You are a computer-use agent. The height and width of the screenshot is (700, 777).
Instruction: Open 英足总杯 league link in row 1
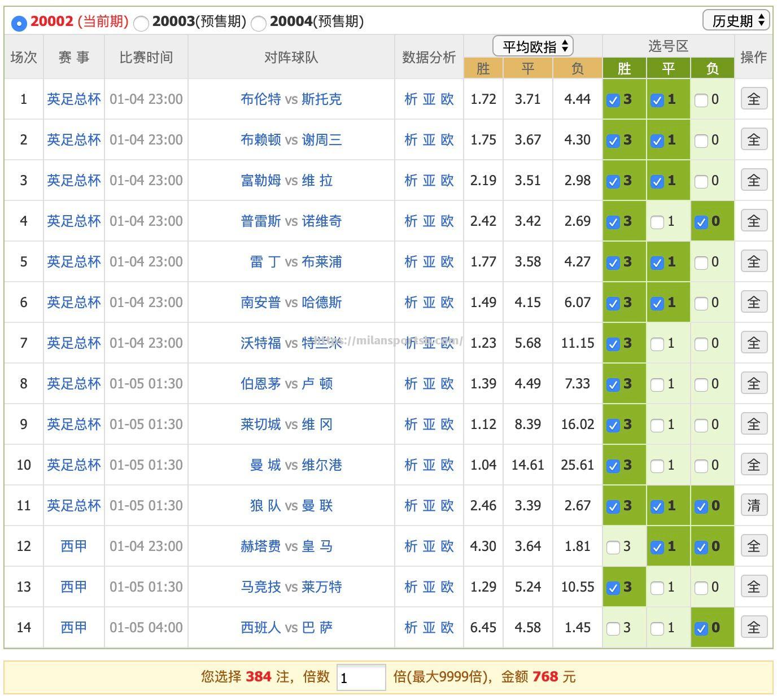74,99
